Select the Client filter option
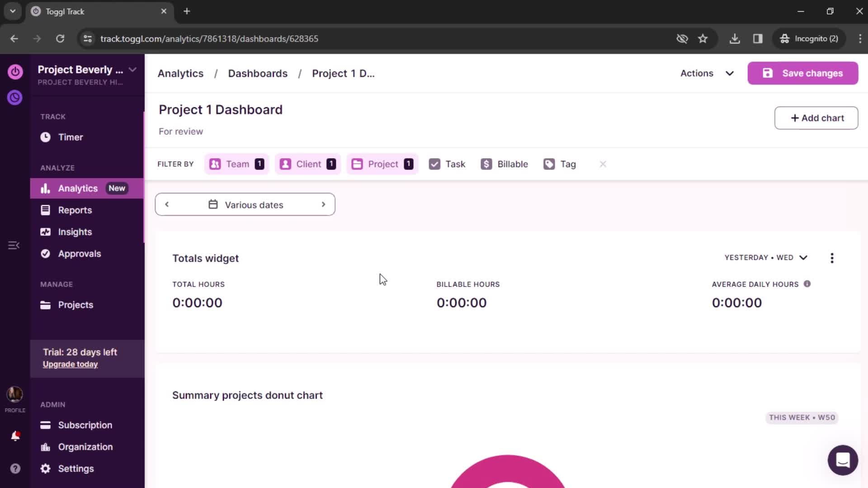The width and height of the screenshot is (868, 488). 307,164
